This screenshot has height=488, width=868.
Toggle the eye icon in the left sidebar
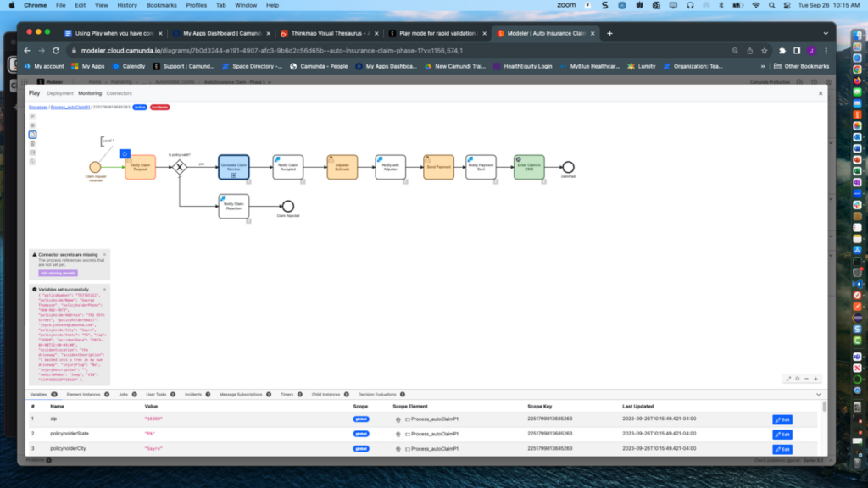point(31,125)
